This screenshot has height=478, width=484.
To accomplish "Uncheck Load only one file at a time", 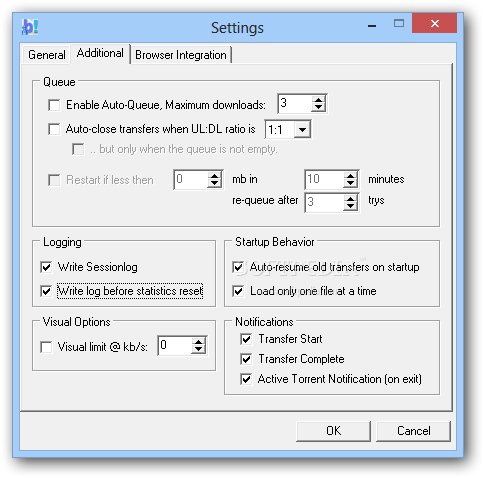I will coord(238,291).
